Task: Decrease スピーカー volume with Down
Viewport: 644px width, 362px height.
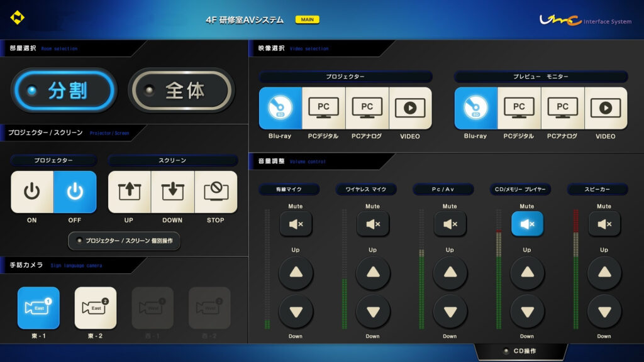Action: pos(604,312)
